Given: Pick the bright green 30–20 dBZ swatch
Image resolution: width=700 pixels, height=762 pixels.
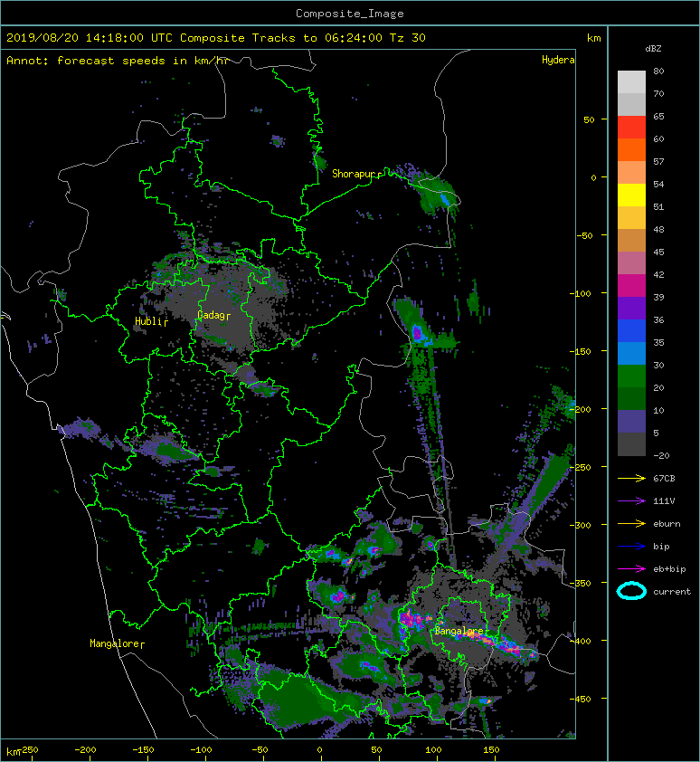Looking at the screenshot, I should pyautogui.click(x=631, y=376).
